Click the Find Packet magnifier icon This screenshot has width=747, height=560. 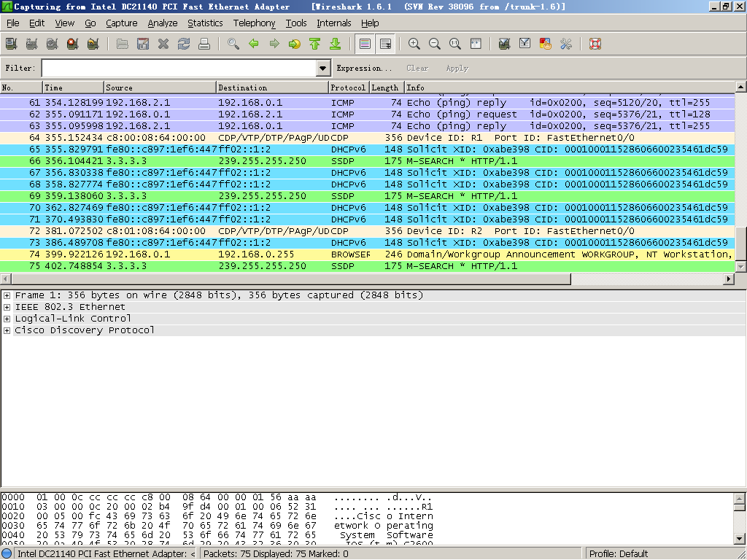(233, 44)
